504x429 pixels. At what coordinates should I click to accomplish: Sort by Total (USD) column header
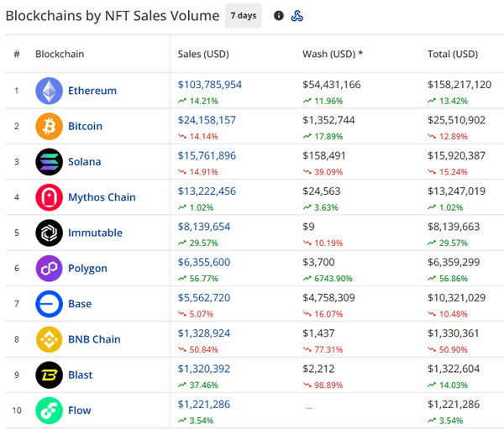[453, 55]
